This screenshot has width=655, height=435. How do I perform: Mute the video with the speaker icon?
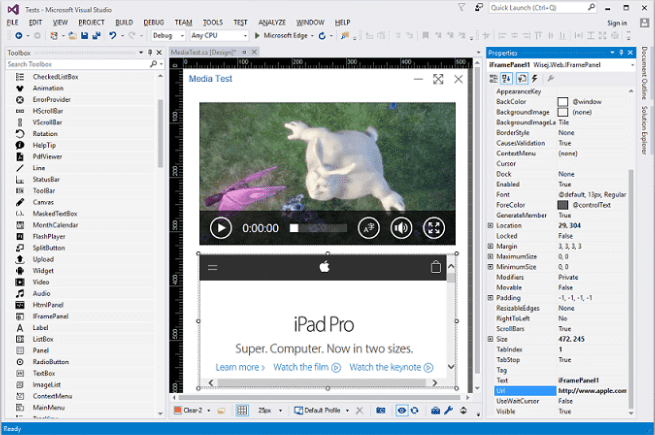(401, 228)
